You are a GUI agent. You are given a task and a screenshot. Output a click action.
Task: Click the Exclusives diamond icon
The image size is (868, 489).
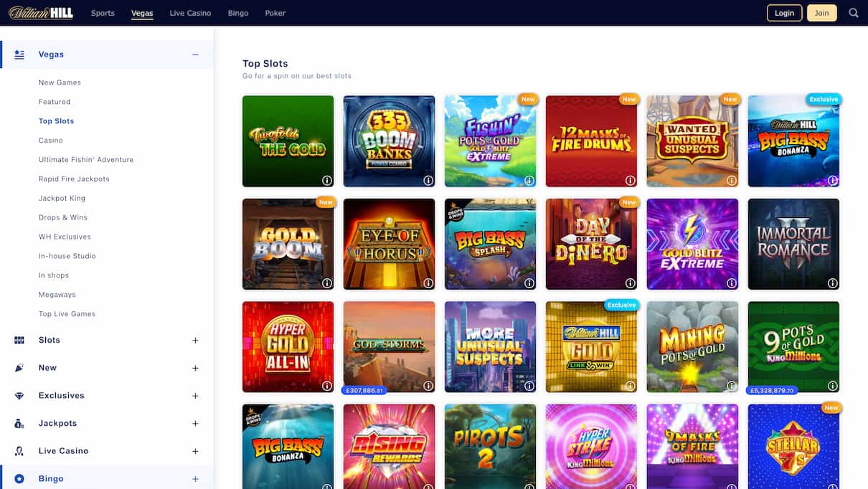pos(19,396)
